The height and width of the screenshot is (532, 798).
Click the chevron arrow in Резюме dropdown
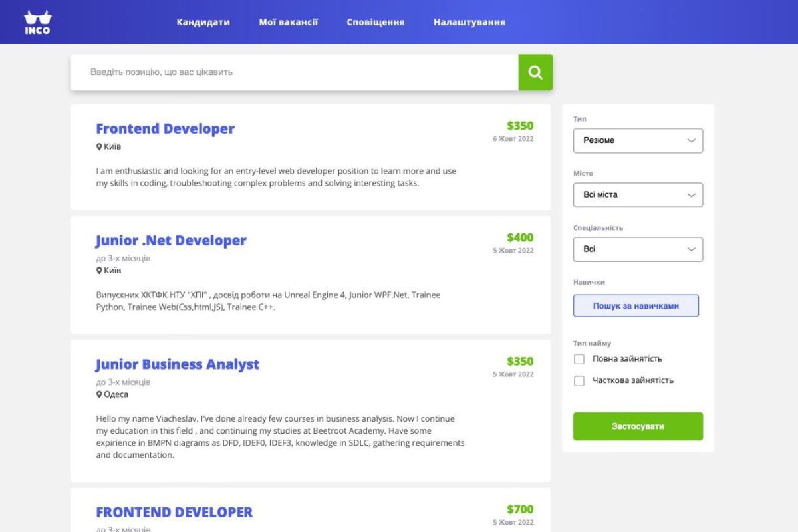[x=691, y=140]
